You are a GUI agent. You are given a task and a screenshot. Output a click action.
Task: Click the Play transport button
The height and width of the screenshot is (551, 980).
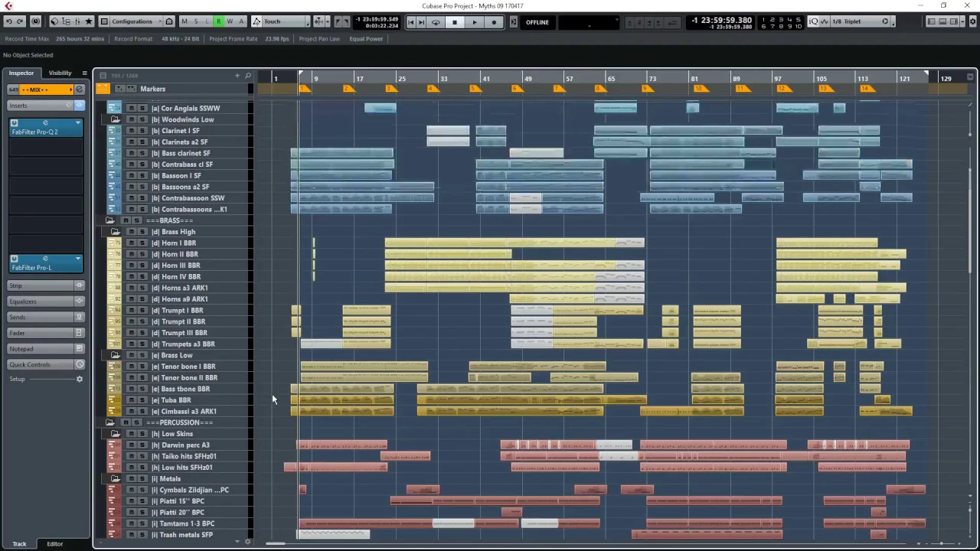(475, 22)
